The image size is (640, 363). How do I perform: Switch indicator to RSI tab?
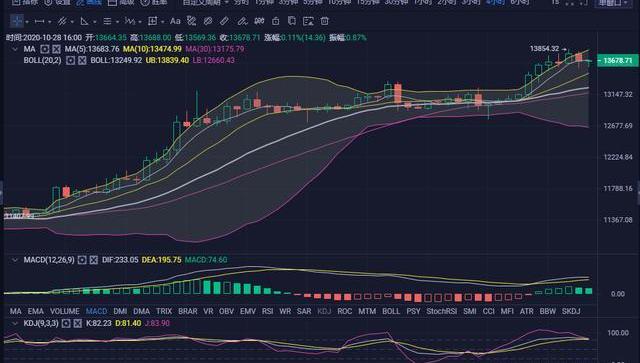(267, 311)
